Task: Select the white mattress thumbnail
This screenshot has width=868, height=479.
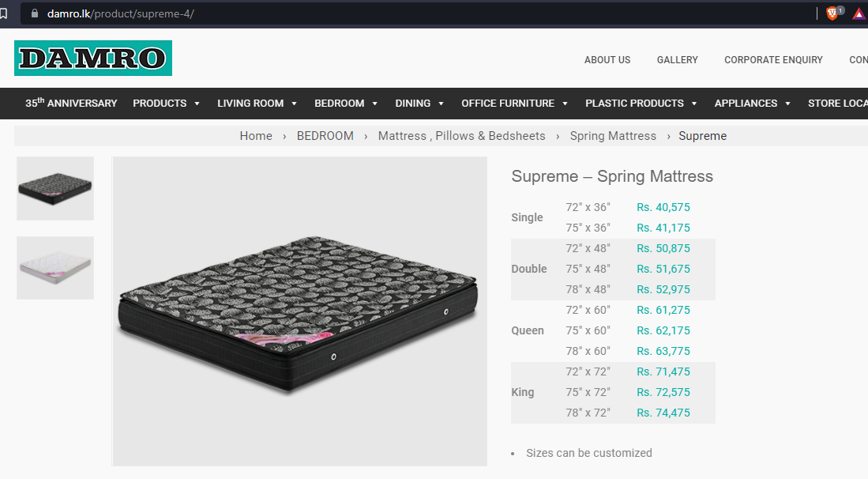Action: [55, 268]
